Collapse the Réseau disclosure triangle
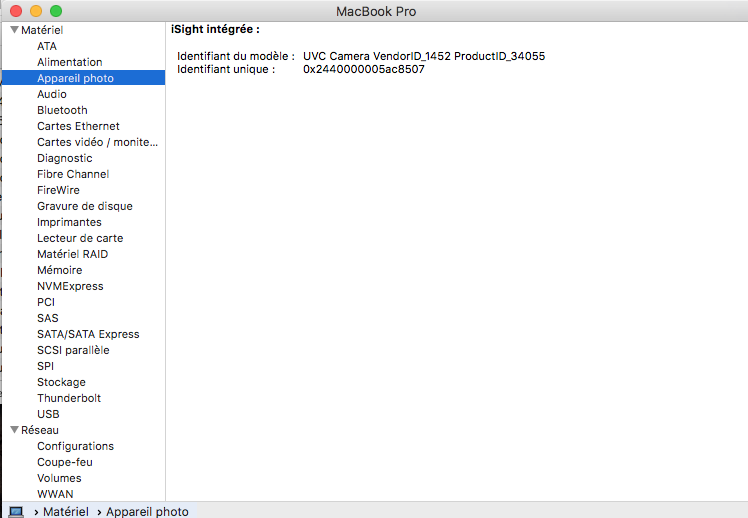 tap(14, 430)
